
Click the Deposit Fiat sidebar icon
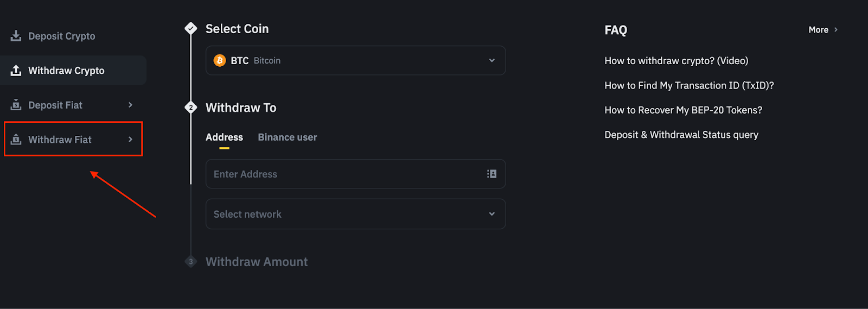point(16,105)
